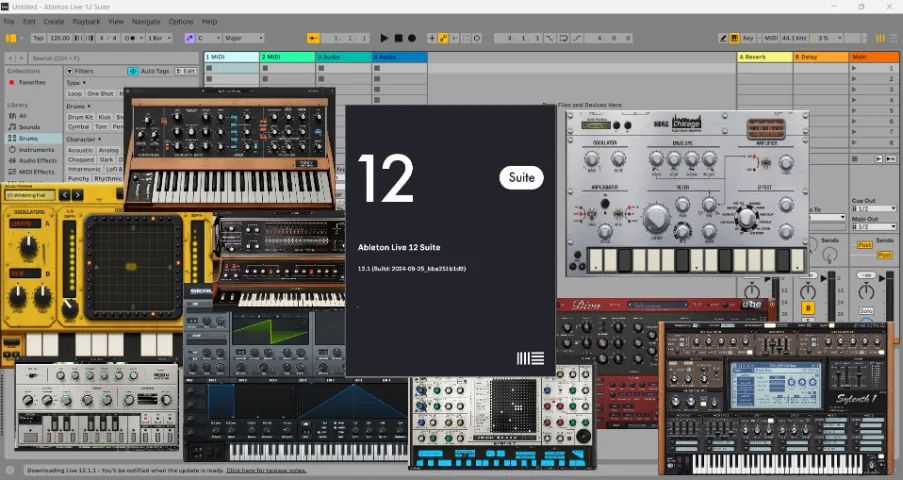Select the 2 MIDI track header
903x480 pixels.
pos(287,57)
